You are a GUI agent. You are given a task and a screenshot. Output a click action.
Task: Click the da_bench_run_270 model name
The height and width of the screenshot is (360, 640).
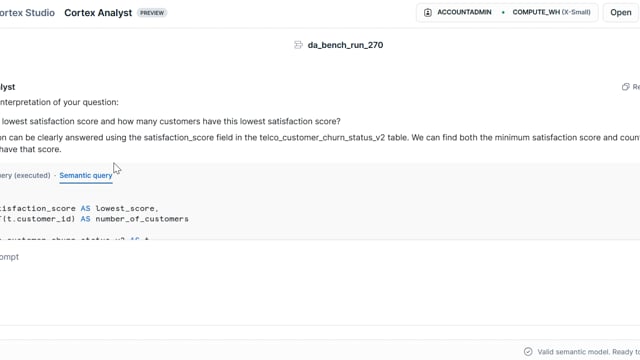click(x=345, y=45)
